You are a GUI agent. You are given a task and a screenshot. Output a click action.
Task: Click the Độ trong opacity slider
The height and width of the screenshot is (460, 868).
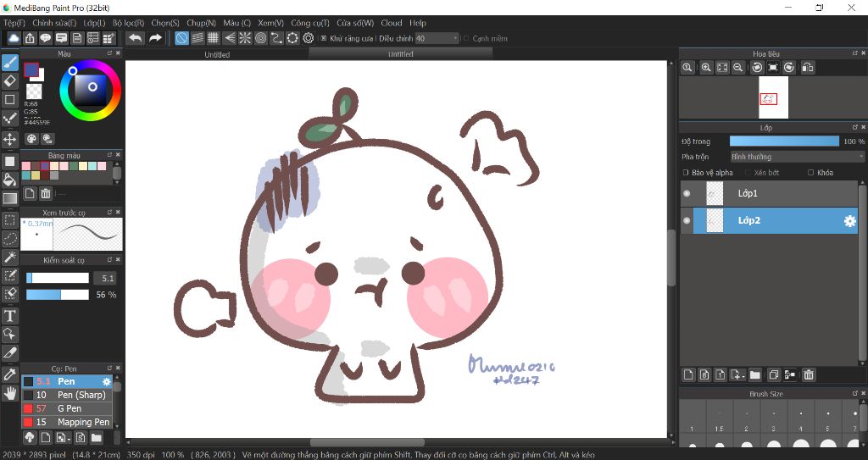pyautogui.click(x=784, y=141)
